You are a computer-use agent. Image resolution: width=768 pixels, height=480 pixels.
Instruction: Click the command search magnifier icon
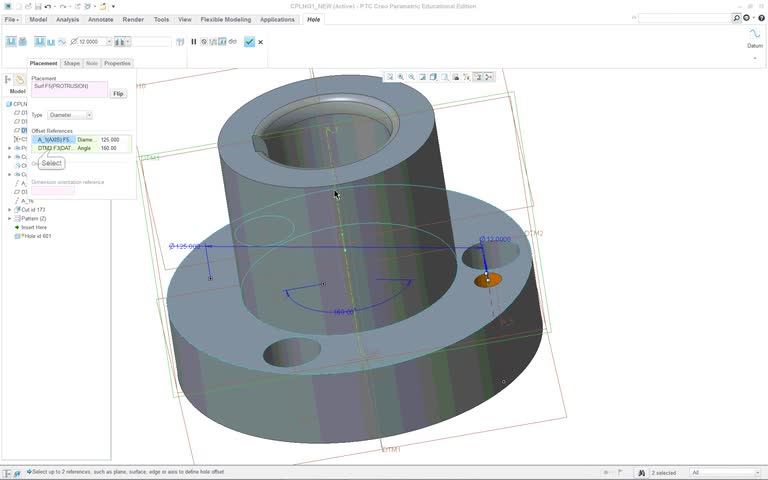click(x=736, y=18)
